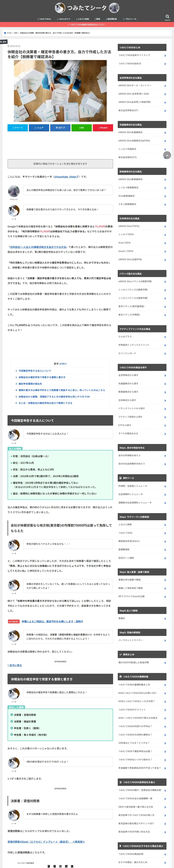The height and width of the screenshot is (868, 174).
Task: Open the 合同会社の解散手続き article link
Action: tap(38, 247)
